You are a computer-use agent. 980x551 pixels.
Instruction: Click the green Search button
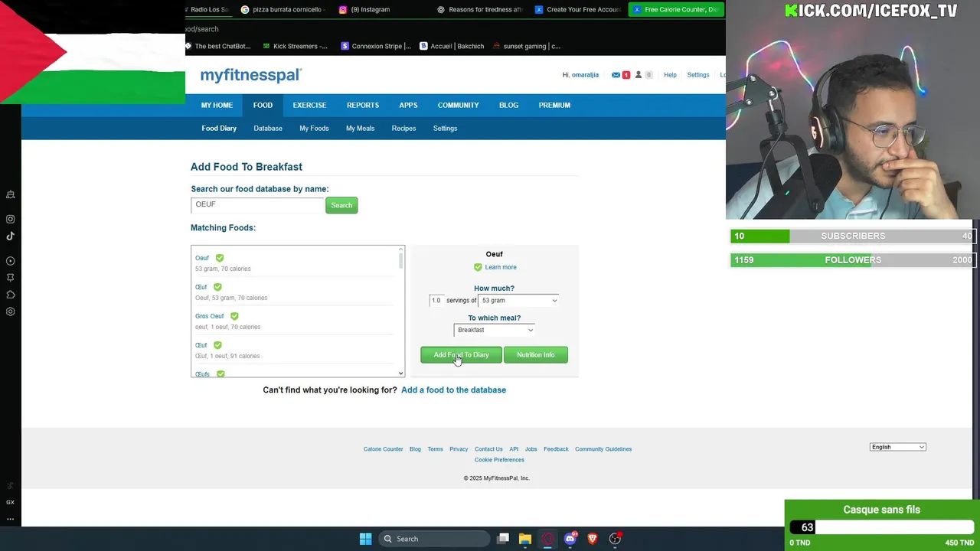341,205
